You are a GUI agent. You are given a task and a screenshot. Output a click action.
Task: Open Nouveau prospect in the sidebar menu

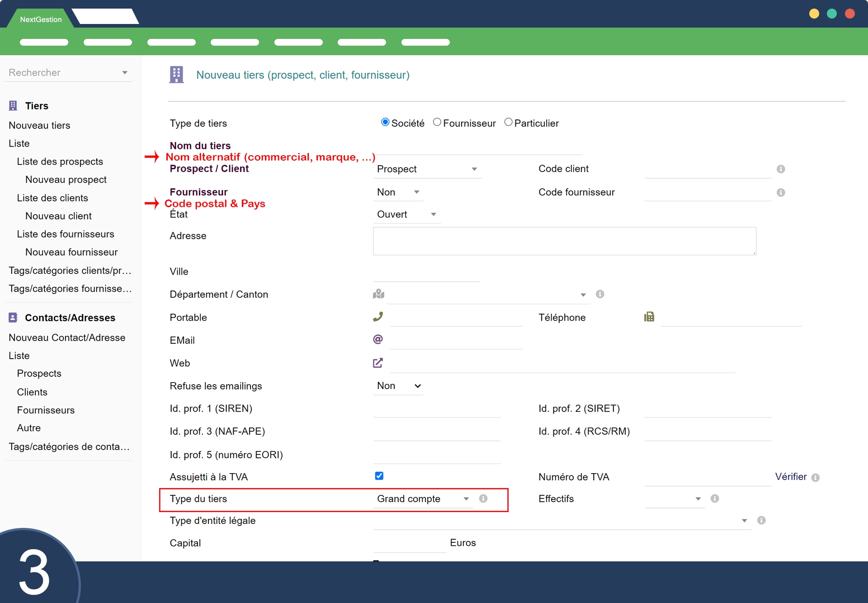pyautogui.click(x=66, y=180)
